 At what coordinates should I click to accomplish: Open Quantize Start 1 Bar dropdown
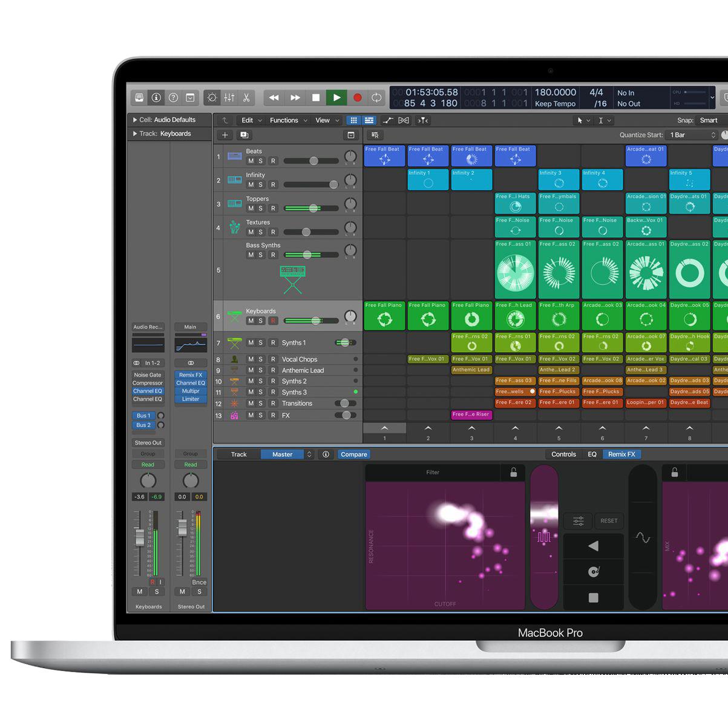click(x=692, y=135)
